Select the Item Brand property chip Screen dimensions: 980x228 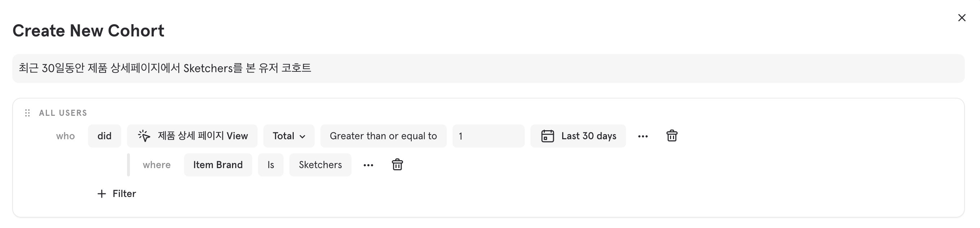pyautogui.click(x=218, y=165)
